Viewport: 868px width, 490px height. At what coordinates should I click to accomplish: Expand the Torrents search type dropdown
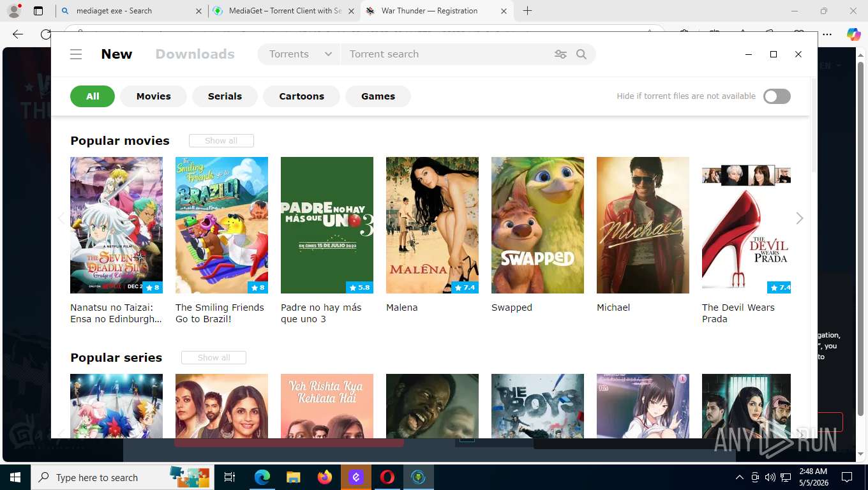click(299, 54)
